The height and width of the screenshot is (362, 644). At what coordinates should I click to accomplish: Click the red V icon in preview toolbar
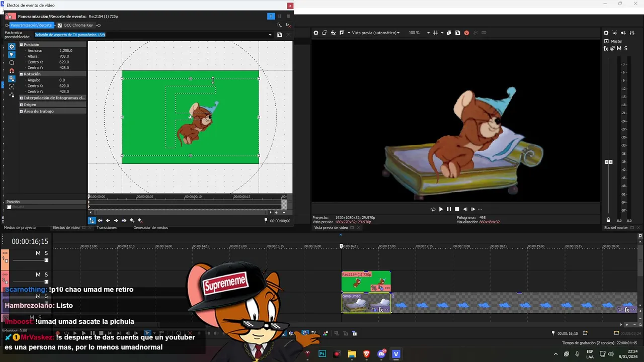[466, 33]
